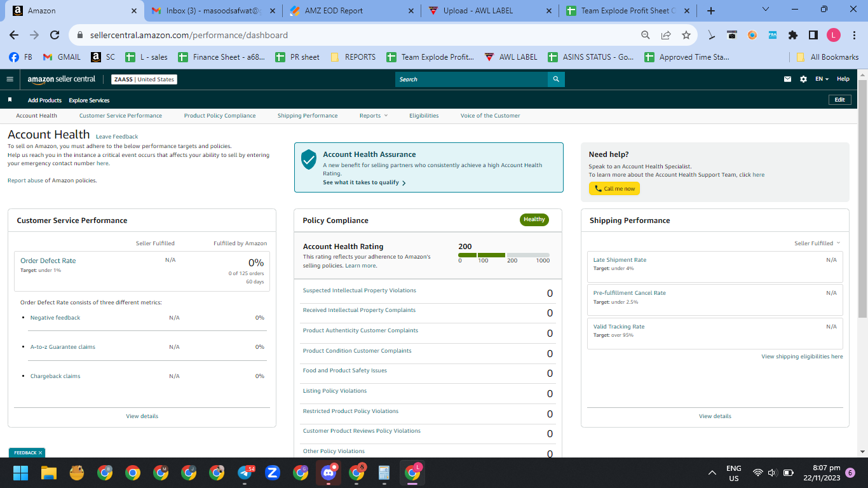
Task: Open the Chrome zoom magnifier icon
Action: (646, 36)
